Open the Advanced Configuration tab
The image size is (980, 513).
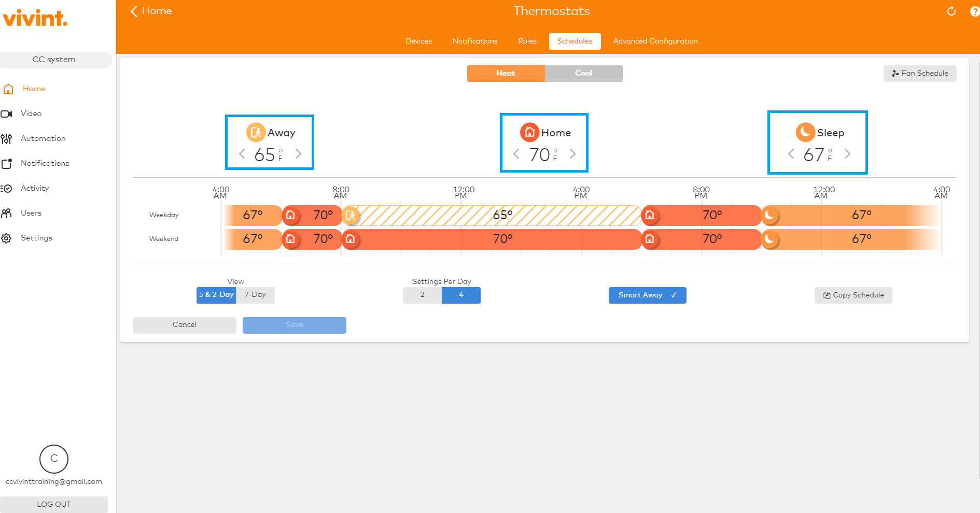(655, 41)
